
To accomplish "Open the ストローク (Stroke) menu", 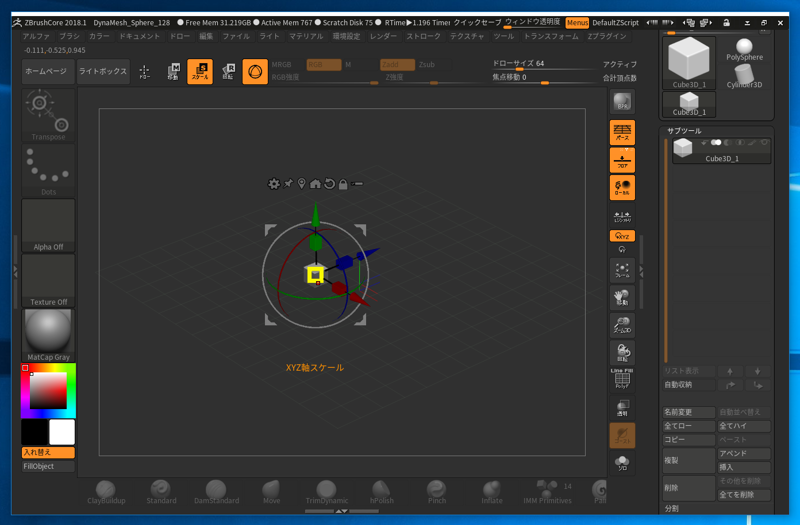I will [x=423, y=36].
